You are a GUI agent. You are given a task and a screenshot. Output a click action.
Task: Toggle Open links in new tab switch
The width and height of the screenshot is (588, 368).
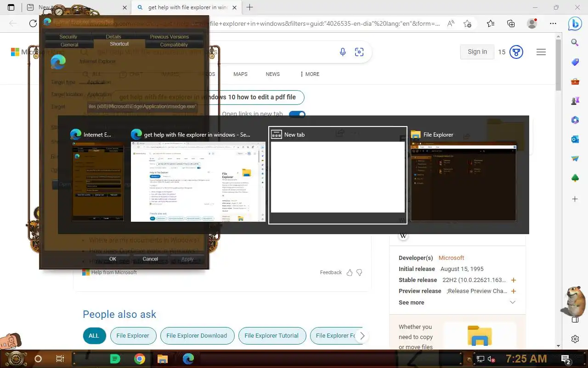[297, 114]
